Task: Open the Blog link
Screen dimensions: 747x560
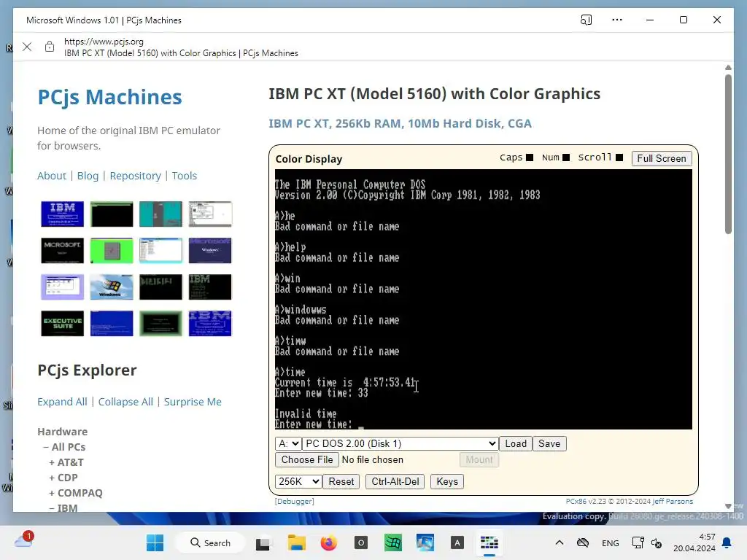Action: 88,176
